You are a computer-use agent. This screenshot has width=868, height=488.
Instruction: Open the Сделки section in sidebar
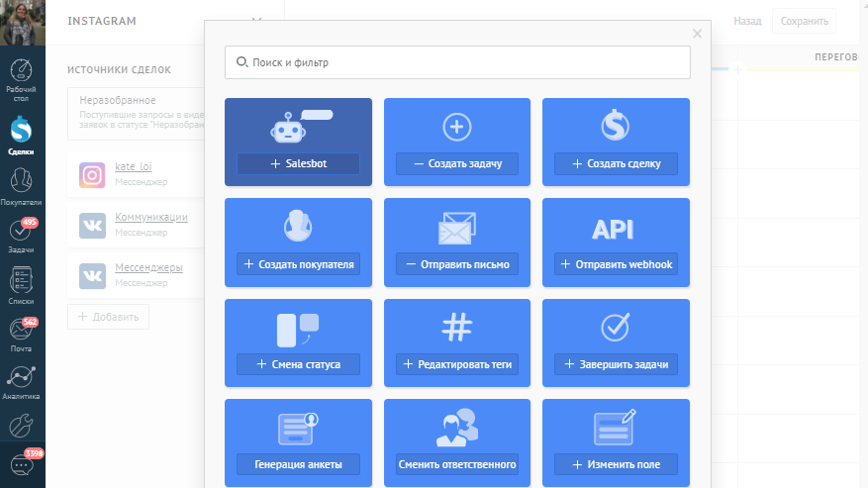pos(22,136)
